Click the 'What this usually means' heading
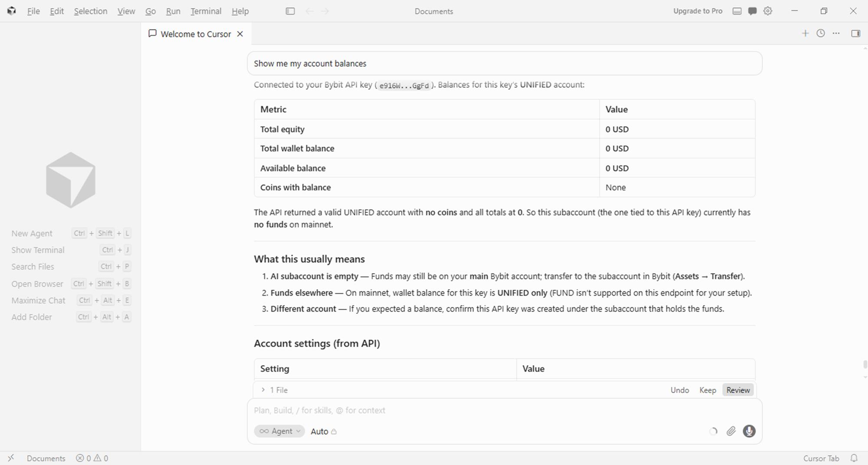The height and width of the screenshot is (465, 868). [309, 259]
